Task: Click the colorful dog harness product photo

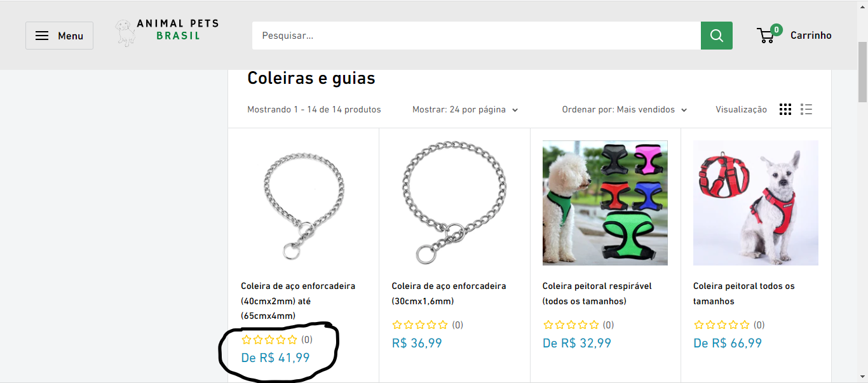Action: pos(605,203)
